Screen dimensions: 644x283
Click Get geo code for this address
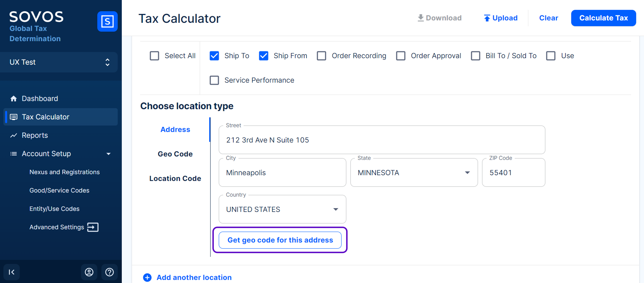click(280, 240)
